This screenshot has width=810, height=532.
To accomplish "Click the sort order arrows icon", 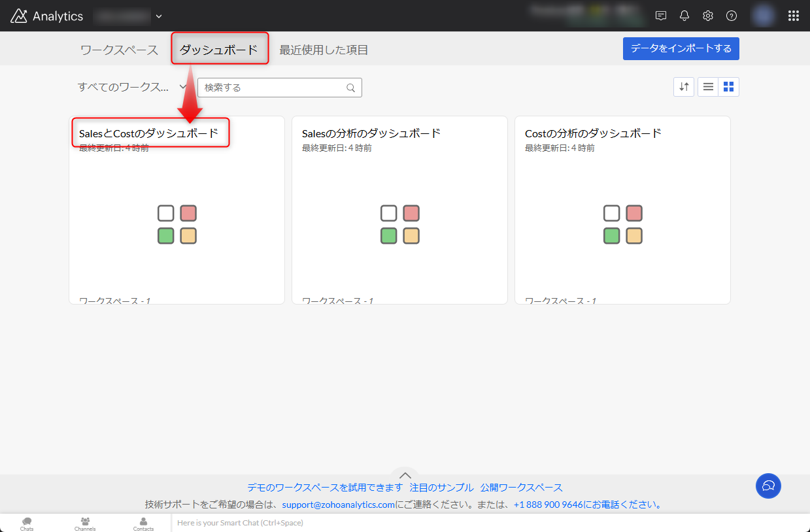I will [684, 87].
